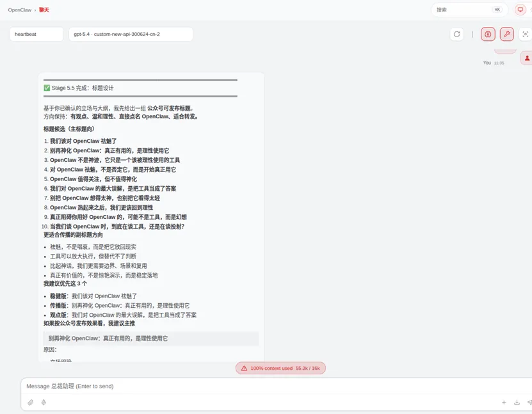Click title option 3 OpenClaw 不是神迹
Viewport: 532px width, 414px height.
[115, 160]
